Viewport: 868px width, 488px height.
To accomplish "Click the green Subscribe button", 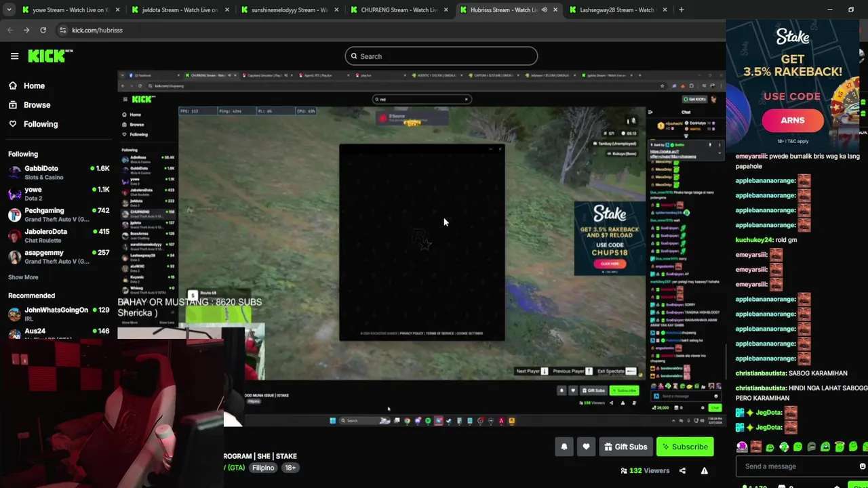I will (685, 447).
